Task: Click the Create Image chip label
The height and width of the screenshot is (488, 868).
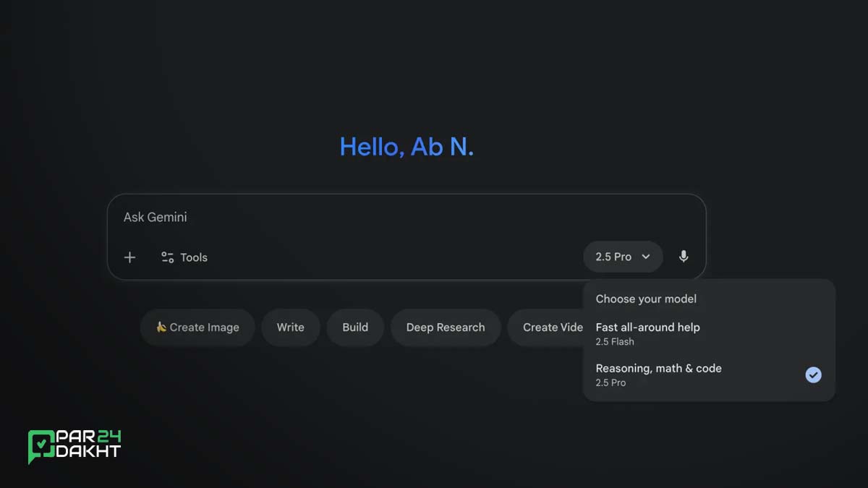Action: 205,328
